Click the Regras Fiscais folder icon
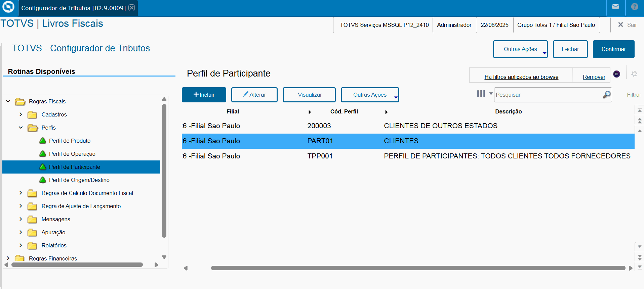Viewport: 644px width, 289px height. (20, 101)
